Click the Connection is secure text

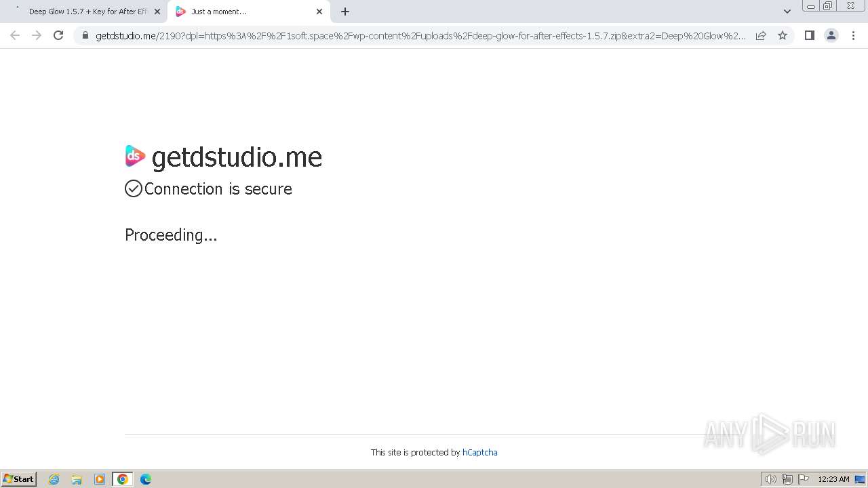218,189
